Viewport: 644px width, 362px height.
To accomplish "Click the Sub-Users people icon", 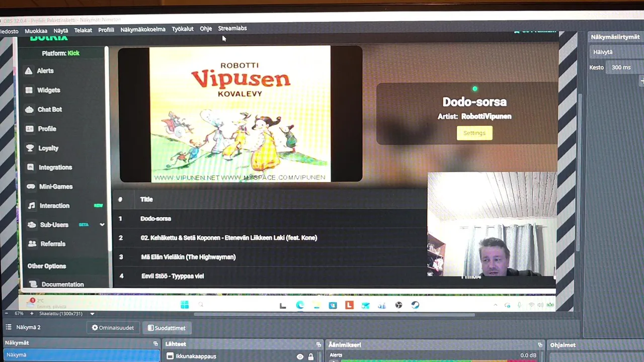I will [32, 225].
